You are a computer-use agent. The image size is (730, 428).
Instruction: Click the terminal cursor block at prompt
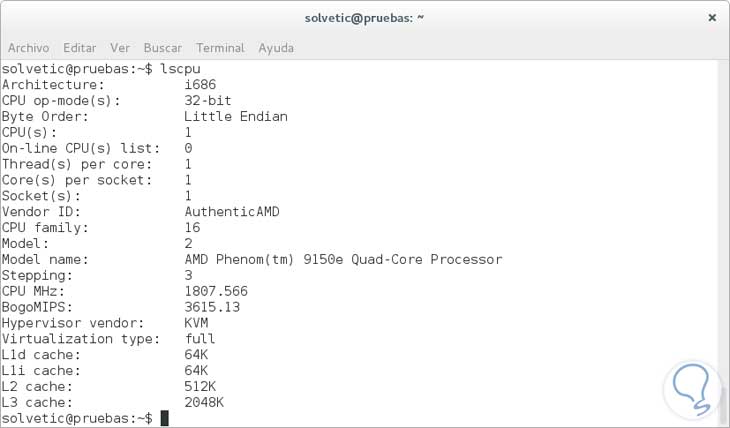[x=165, y=418]
